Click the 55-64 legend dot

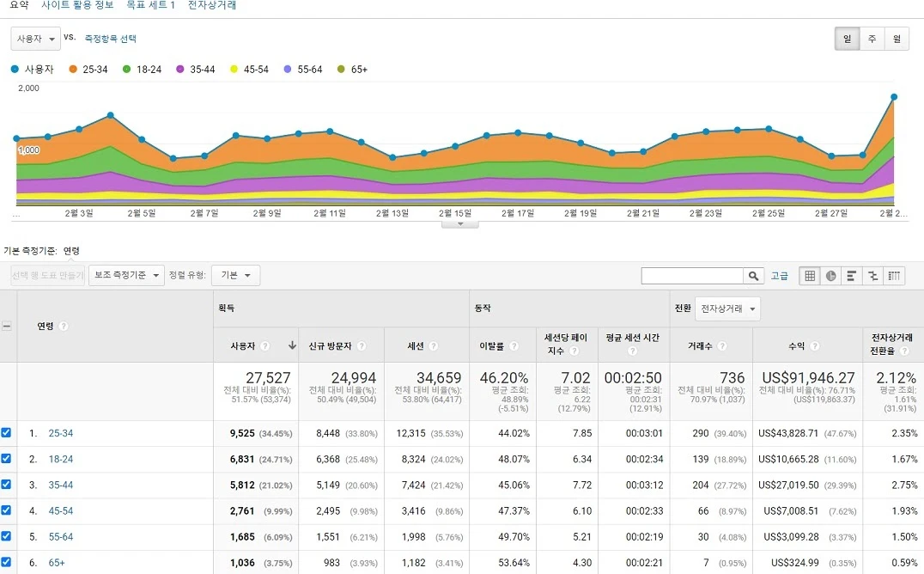(288, 69)
